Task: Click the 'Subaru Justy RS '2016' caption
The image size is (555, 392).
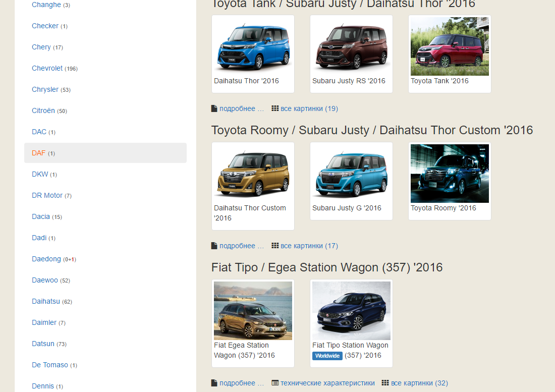Action: click(x=349, y=81)
